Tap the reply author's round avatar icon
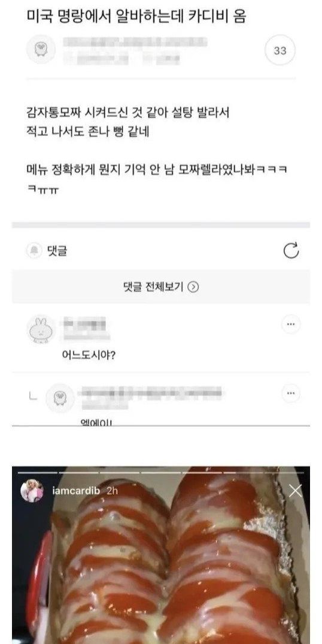Image resolution: width=322 pixels, height=644 pixels. point(60,398)
